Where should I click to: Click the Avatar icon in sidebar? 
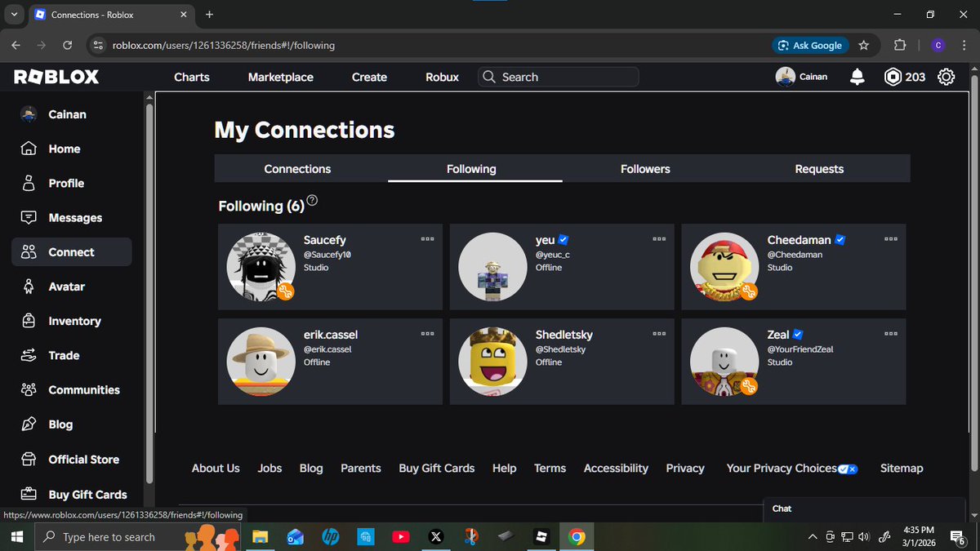(29, 287)
